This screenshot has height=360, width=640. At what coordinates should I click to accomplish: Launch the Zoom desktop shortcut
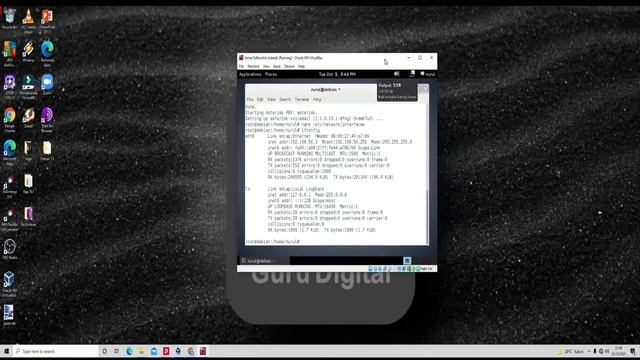(x=47, y=84)
